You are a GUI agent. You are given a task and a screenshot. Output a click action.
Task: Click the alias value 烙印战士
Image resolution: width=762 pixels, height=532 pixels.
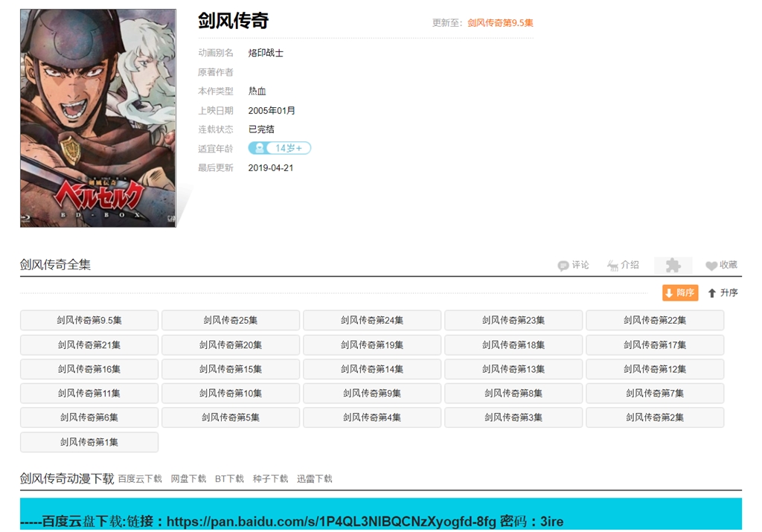266,53
